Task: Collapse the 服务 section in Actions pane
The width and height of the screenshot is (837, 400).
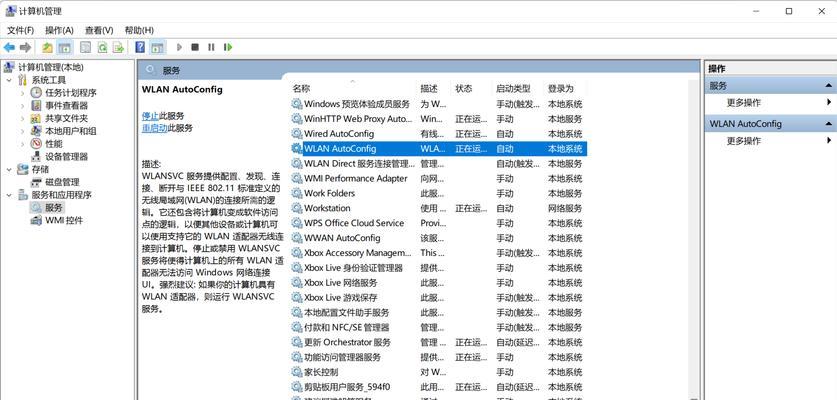Action: click(x=828, y=85)
